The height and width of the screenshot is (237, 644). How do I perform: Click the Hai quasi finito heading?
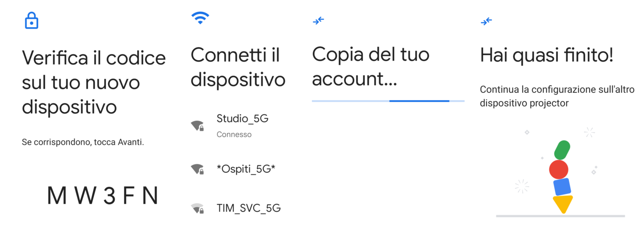tap(546, 56)
